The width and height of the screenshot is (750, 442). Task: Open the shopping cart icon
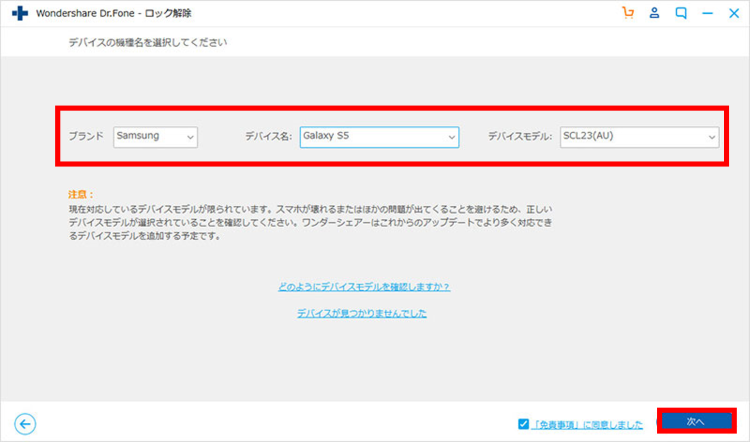(628, 13)
